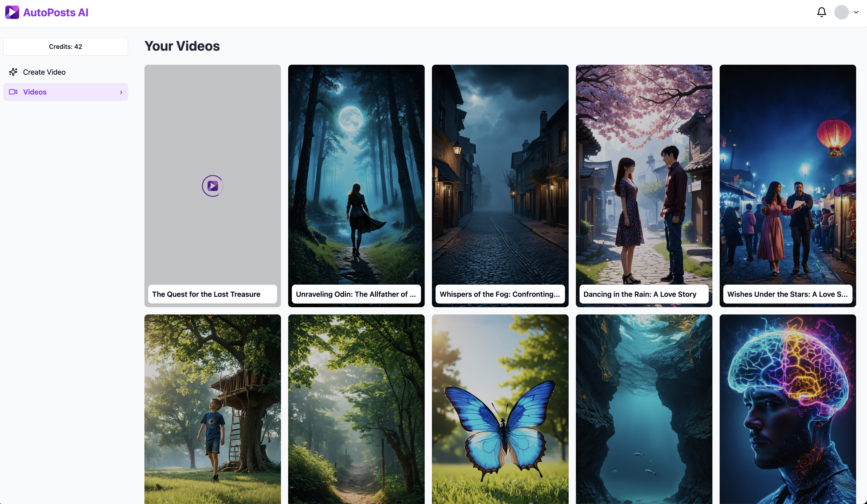Open the notifications bell

pyautogui.click(x=821, y=12)
